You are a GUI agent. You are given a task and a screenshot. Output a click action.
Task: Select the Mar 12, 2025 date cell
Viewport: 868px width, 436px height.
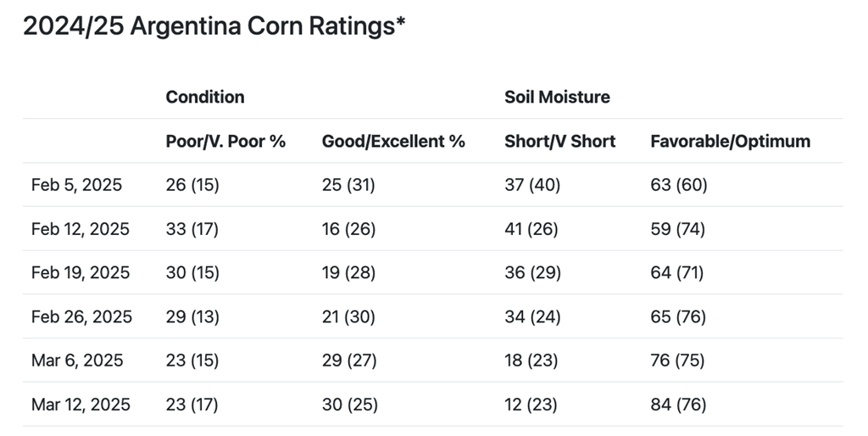81,405
